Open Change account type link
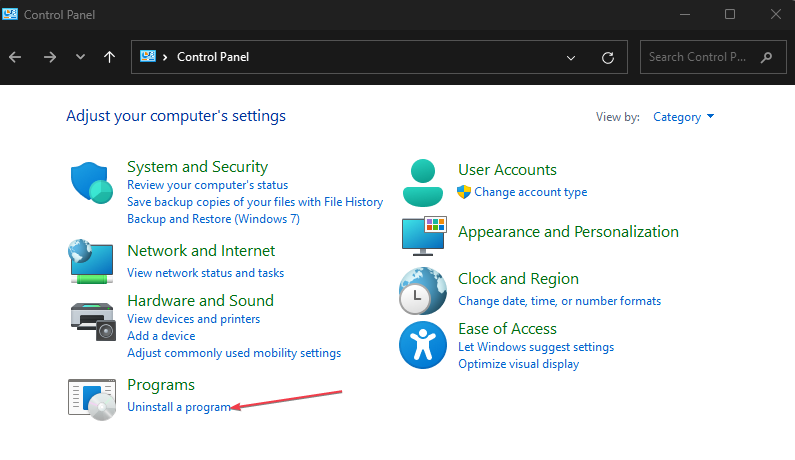The image size is (795, 460). click(x=530, y=192)
